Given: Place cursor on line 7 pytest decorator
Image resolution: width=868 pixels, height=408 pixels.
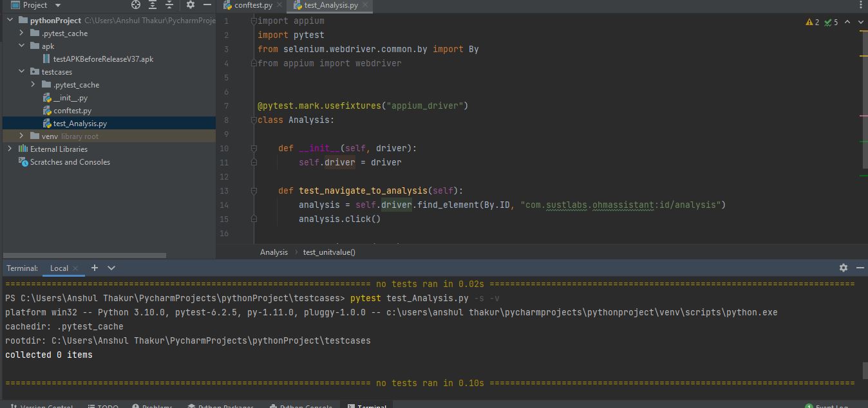Looking at the screenshot, I should coord(363,106).
